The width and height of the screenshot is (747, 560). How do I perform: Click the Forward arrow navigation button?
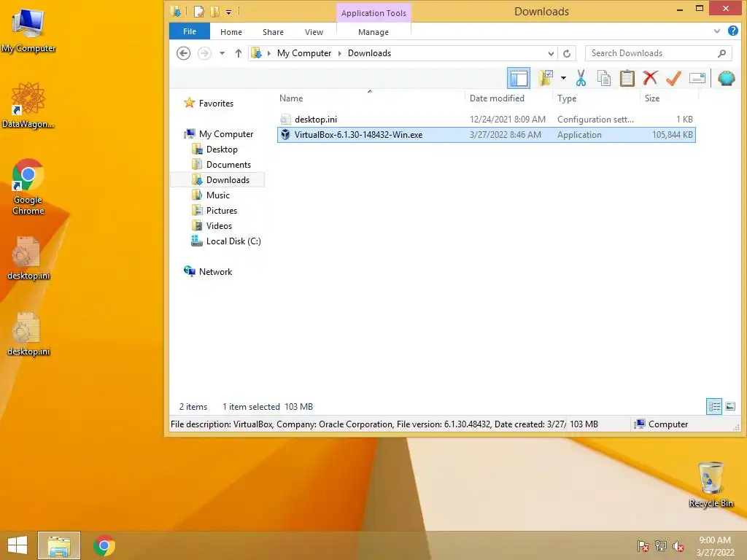pyautogui.click(x=204, y=53)
